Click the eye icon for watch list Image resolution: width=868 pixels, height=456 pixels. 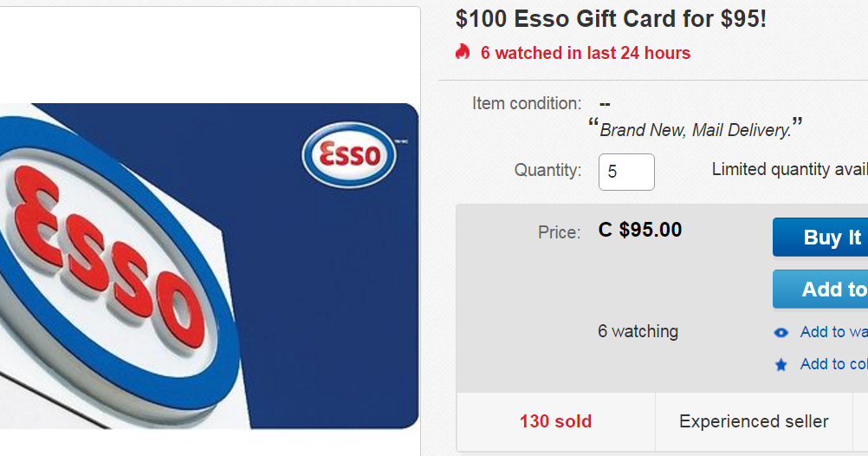tap(781, 333)
